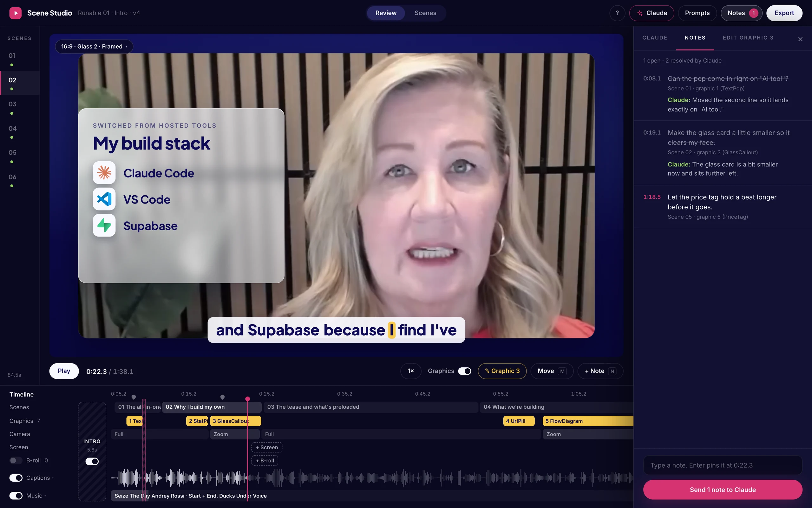Click the Full camera segment under scene 01

tap(160, 434)
